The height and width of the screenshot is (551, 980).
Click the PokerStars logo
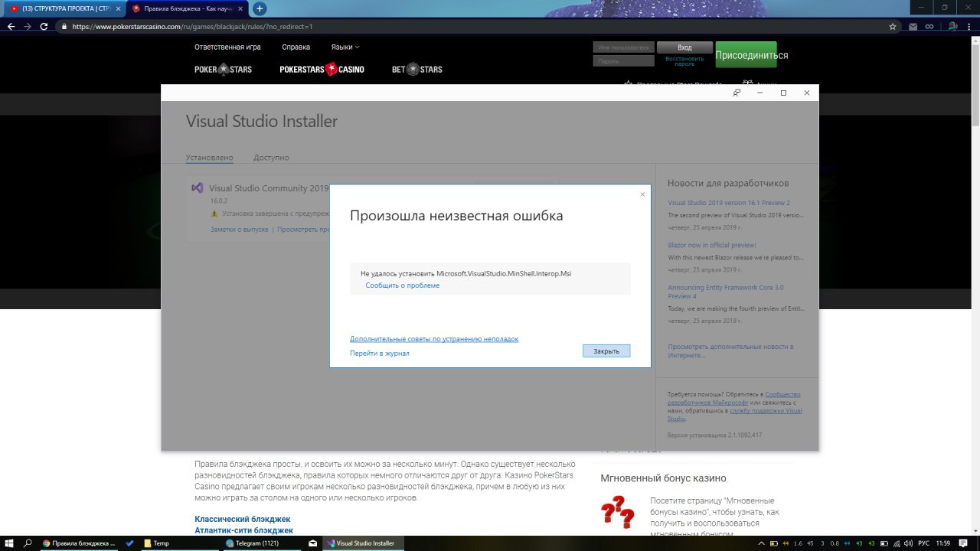pyautogui.click(x=223, y=69)
